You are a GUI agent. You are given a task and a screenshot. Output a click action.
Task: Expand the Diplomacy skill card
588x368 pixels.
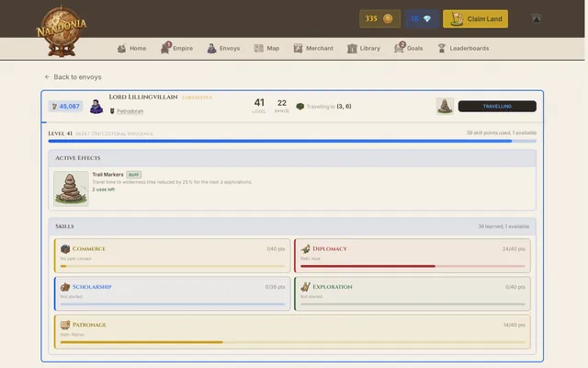coord(413,256)
